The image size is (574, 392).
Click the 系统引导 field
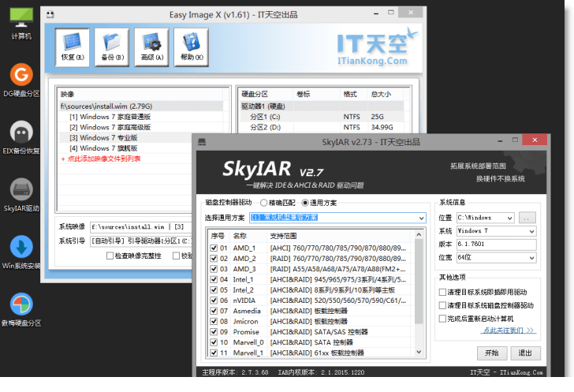click(141, 241)
